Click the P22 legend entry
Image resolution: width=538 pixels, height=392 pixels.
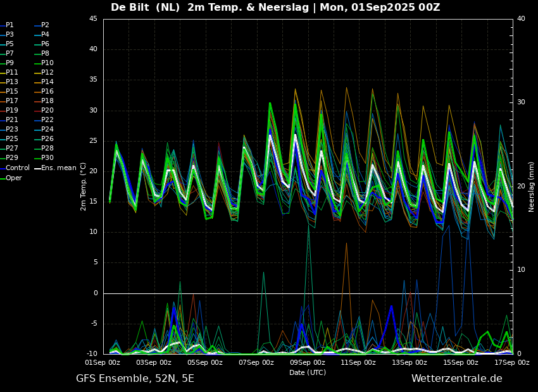(x=47, y=120)
